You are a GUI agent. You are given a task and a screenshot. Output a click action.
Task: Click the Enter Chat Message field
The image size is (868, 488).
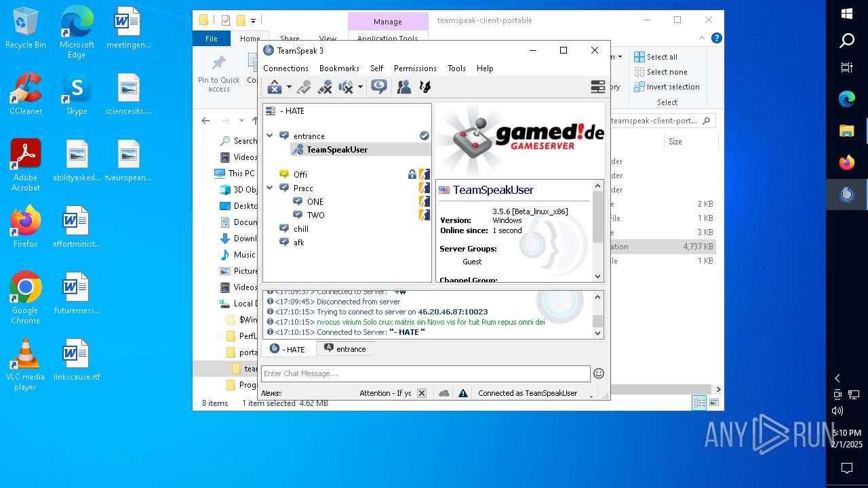coord(426,373)
